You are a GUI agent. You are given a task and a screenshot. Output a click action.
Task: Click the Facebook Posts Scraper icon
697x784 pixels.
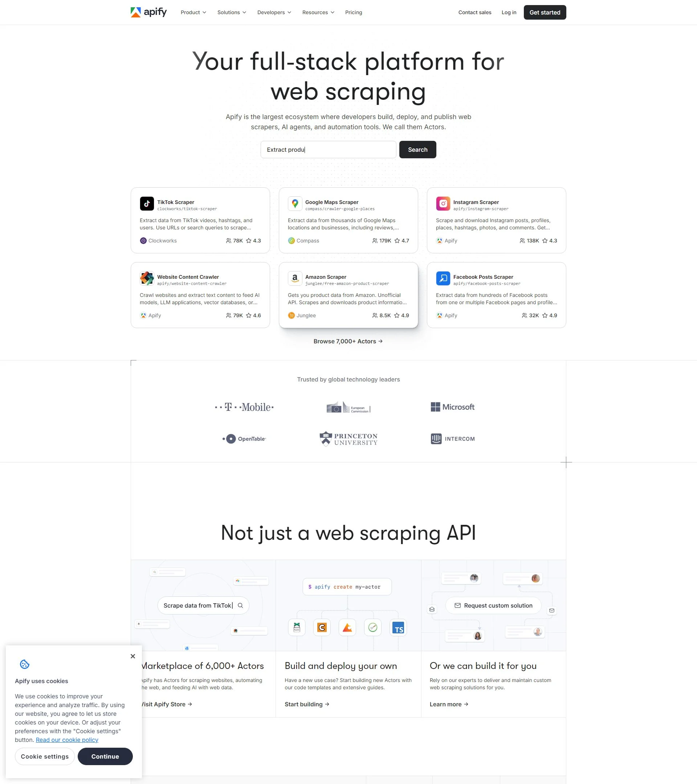[x=443, y=278]
